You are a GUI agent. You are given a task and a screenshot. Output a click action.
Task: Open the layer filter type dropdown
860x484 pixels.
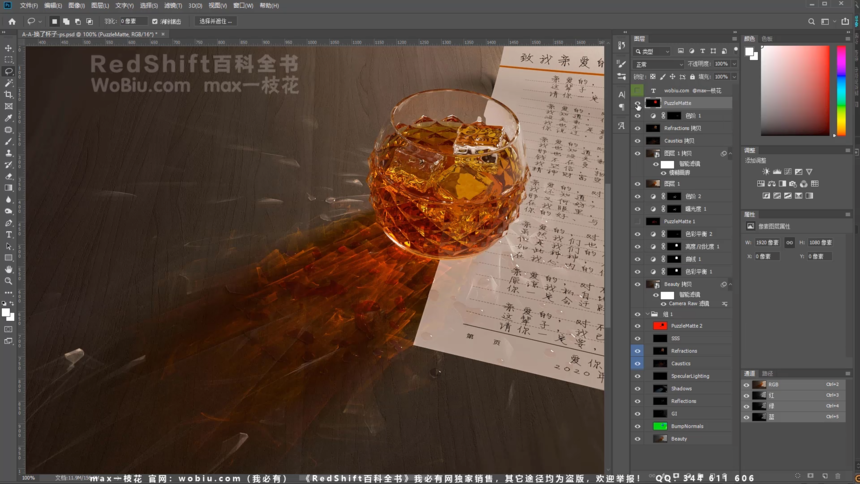pyautogui.click(x=653, y=51)
